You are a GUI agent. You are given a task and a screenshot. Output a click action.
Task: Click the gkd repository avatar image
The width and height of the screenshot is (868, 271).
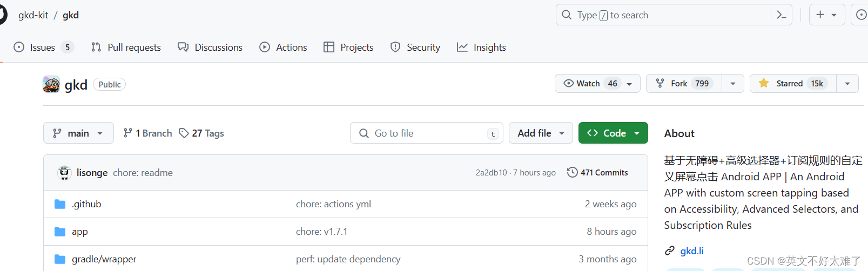[x=51, y=84]
